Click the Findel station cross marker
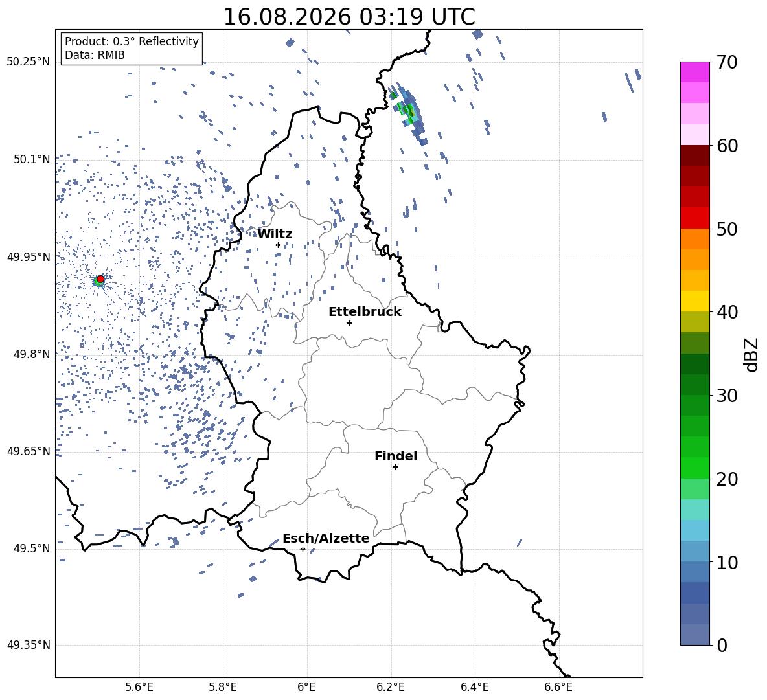 (395, 468)
